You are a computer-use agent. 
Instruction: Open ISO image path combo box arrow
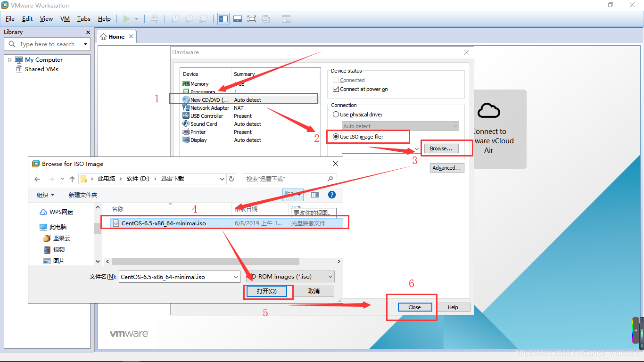click(x=416, y=149)
